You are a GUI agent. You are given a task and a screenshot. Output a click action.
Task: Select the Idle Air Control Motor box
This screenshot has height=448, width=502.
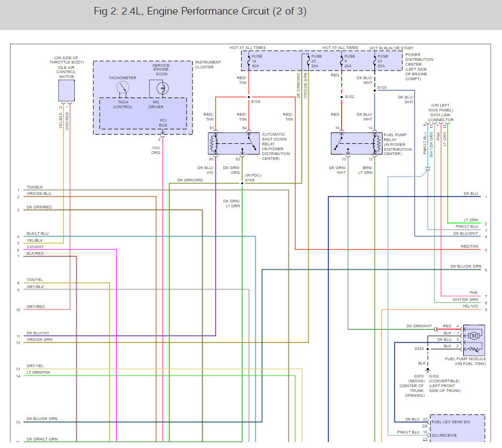66,90
